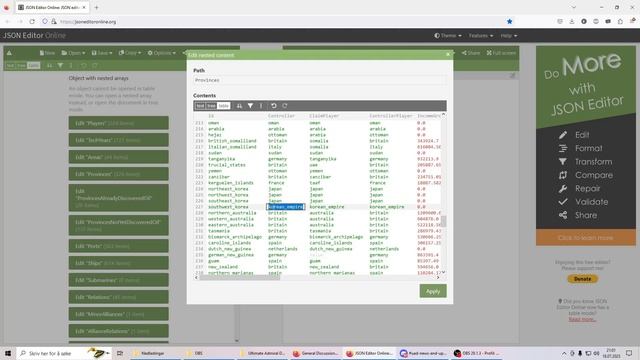Open the Windows Start menu

tap(8, 353)
